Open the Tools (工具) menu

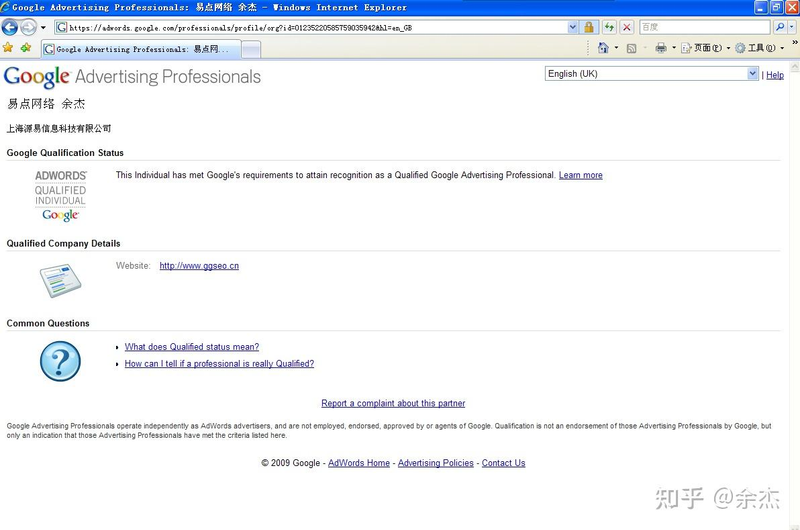point(760,48)
